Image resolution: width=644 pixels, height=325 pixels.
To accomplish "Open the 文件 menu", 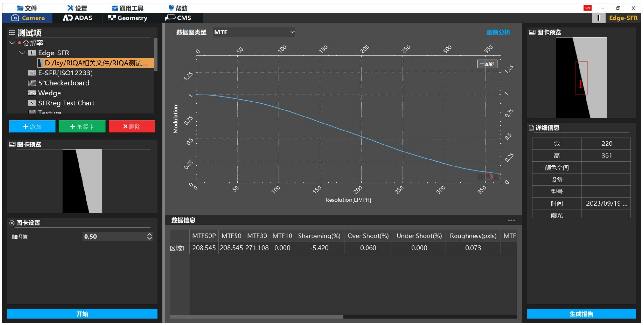I will pos(27,8).
